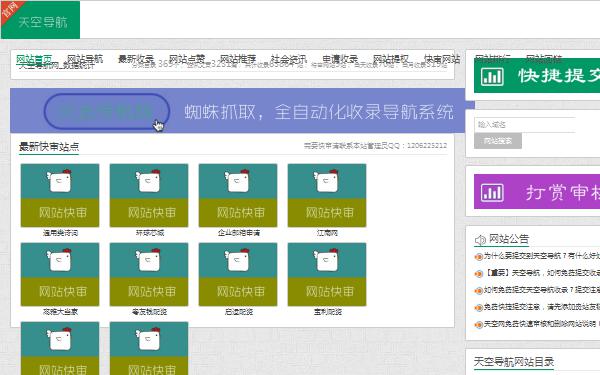This screenshot has width=600, height=375.
Task: Click the 启盈配资 site name label
Action: click(x=238, y=312)
